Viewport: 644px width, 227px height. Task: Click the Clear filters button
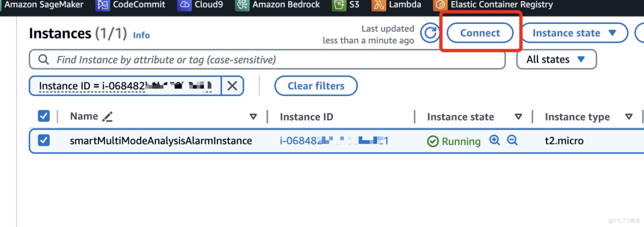tap(316, 86)
